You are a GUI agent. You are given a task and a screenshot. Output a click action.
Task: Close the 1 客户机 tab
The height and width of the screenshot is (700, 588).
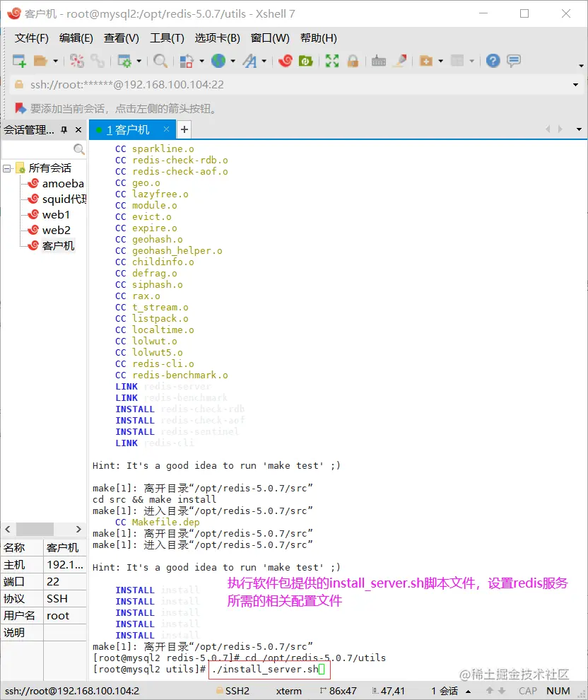click(166, 129)
